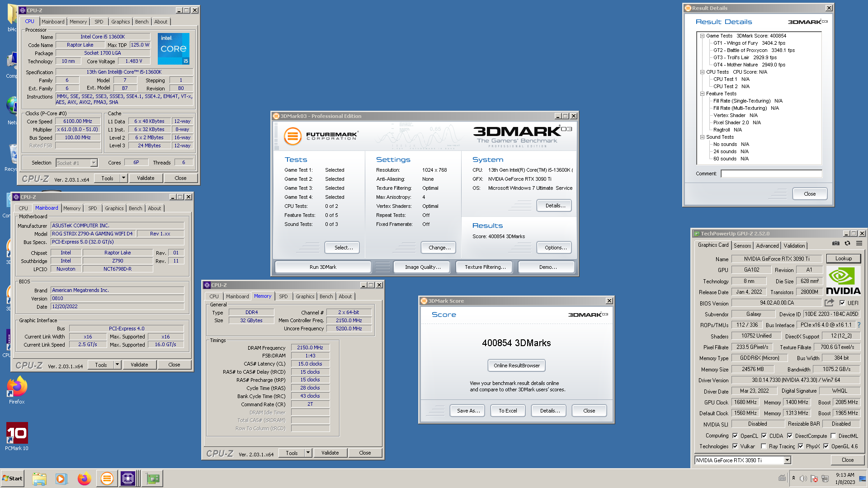868x488 pixels.
Task: Open the SPD tab in CPU-Z Memory window
Action: point(283,296)
